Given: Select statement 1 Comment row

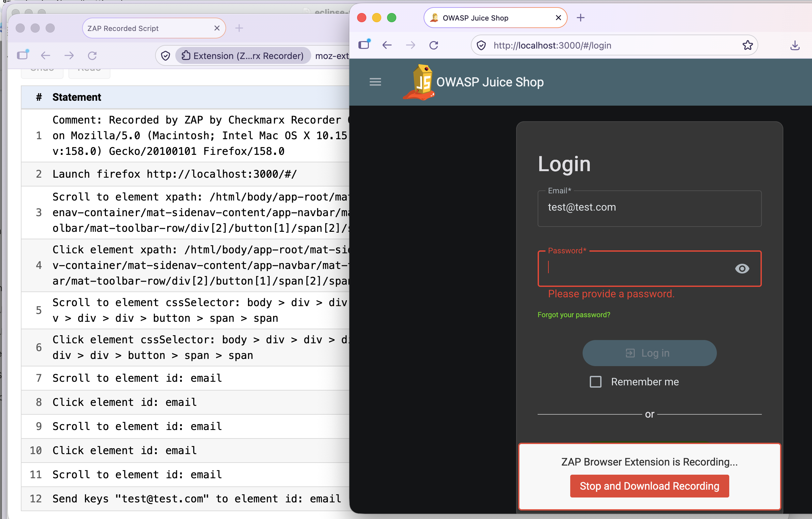Looking at the screenshot, I should point(185,136).
